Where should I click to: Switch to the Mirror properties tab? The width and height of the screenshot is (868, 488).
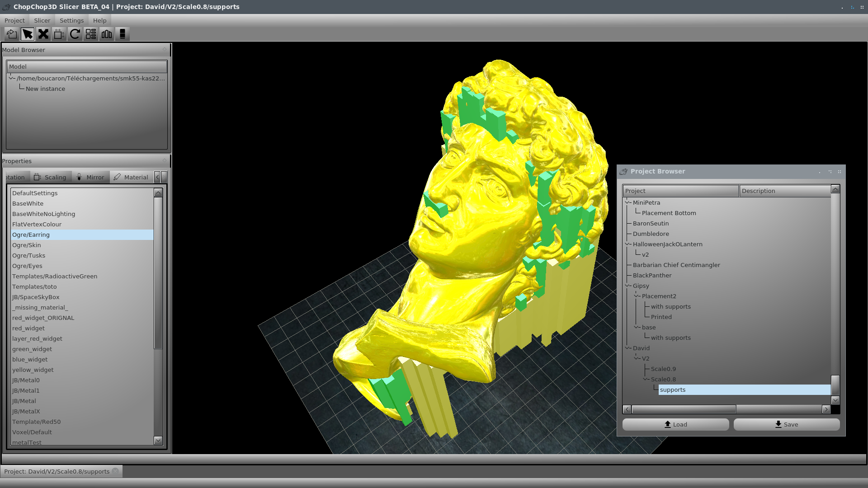click(x=90, y=177)
